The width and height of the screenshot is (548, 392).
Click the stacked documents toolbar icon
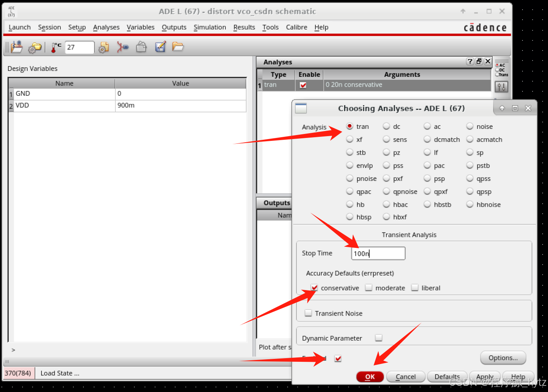coord(141,47)
